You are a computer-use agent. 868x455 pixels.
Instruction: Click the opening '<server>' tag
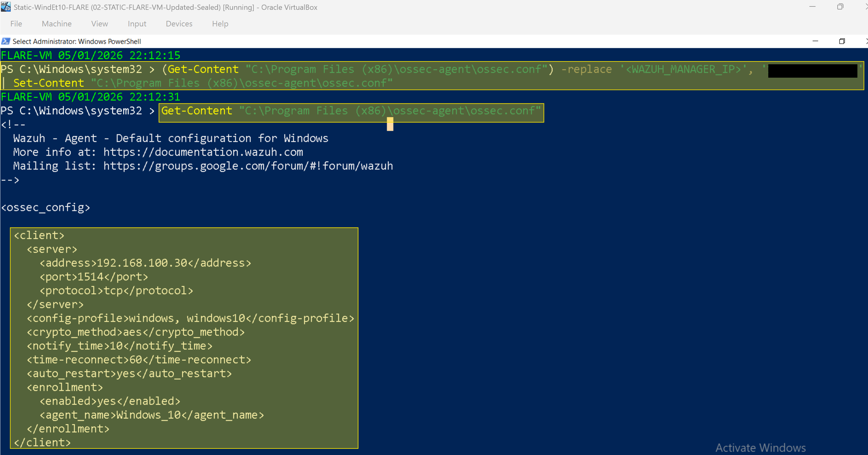coord(52,249)
